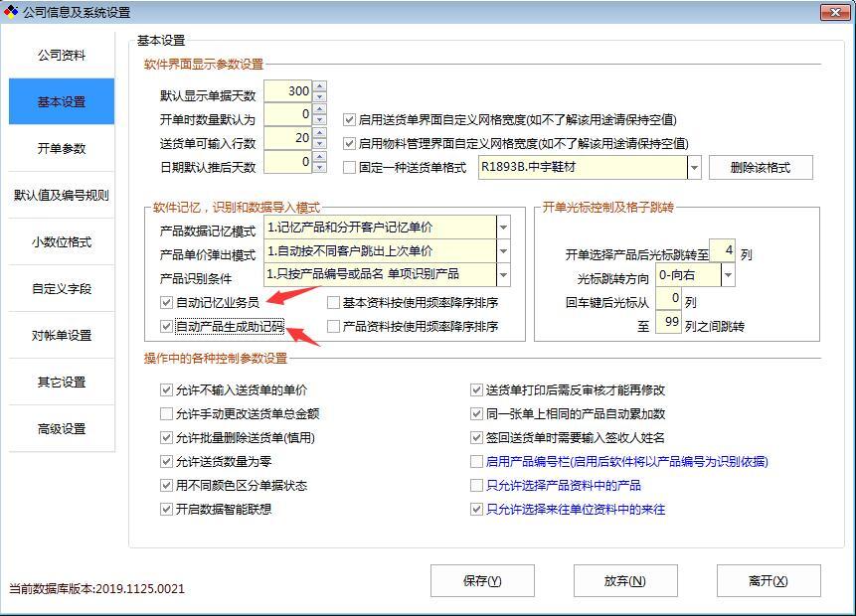Toggle 用不同颜色区分单据状态 checkbox
The height and width of the screenshot is (616, 856).
pyautogui.click(x=166, y=485)
